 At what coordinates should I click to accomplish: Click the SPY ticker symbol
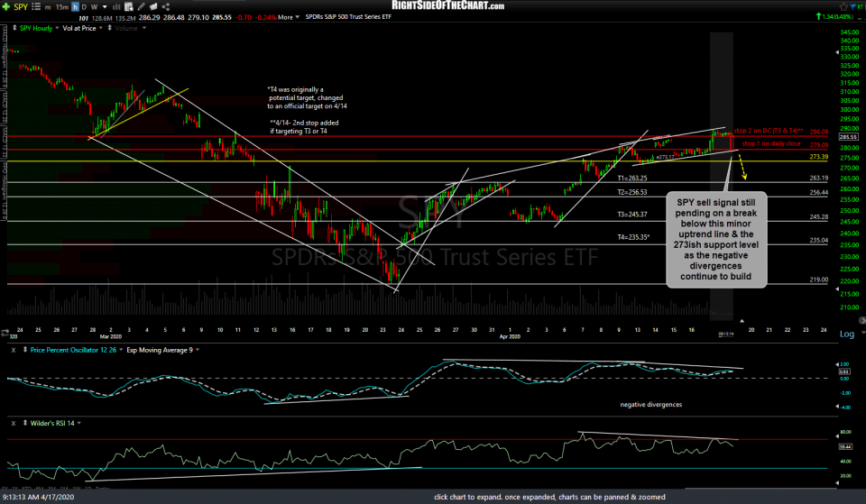(21, 6)
